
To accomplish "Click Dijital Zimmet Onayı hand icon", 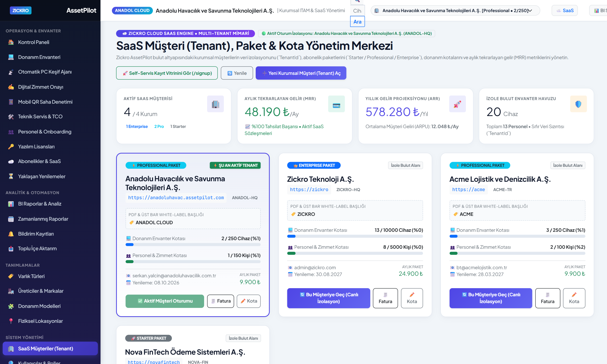I will 11,87.
